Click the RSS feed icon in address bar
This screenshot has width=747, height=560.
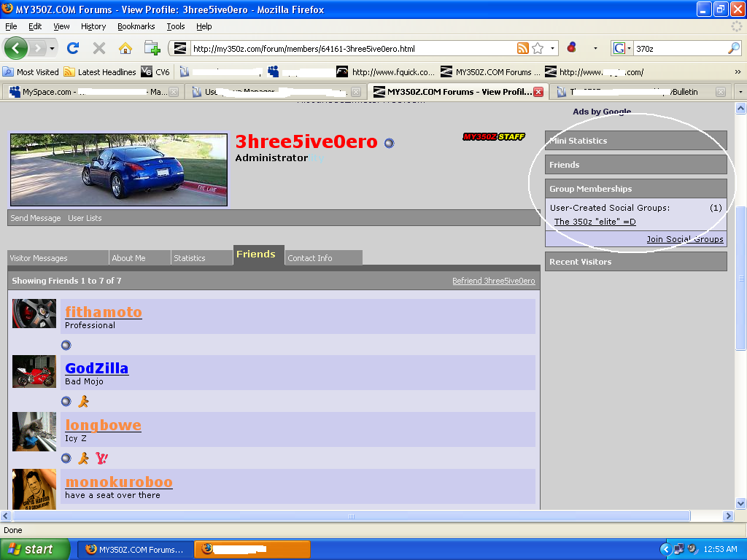pyautogui.click(x=522, y=48)
